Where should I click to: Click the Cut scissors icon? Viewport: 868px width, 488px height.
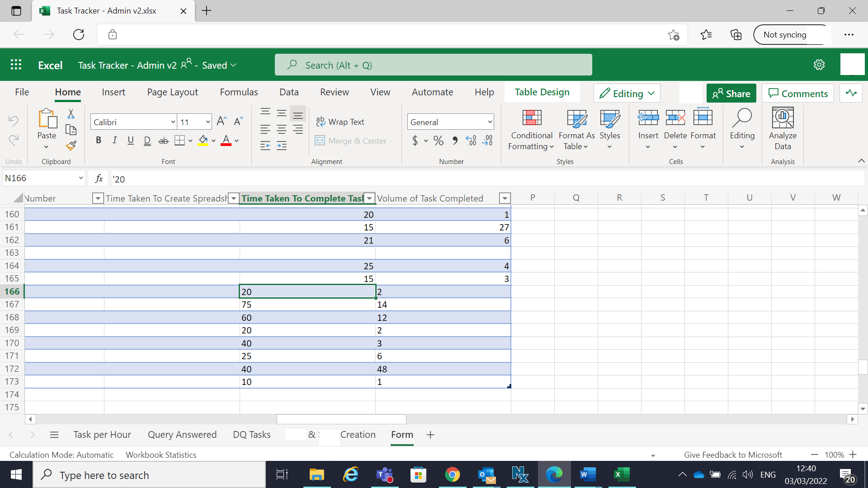click(x=71, y=114)
